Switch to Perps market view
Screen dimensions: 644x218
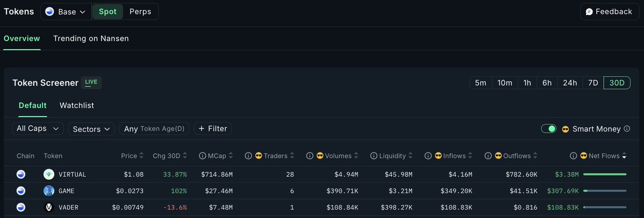[x=140, y=11]
